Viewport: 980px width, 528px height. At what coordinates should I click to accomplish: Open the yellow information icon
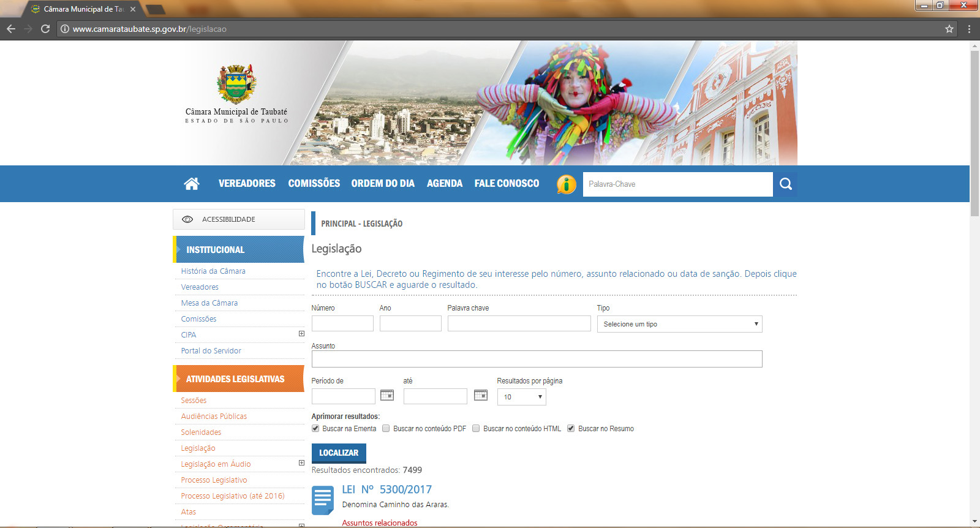pos(567,184)
